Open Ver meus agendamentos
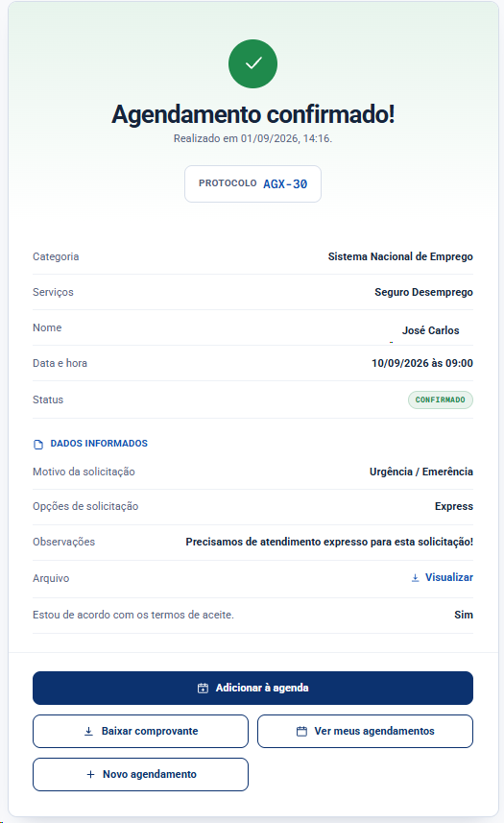 (x=365, y=731)
